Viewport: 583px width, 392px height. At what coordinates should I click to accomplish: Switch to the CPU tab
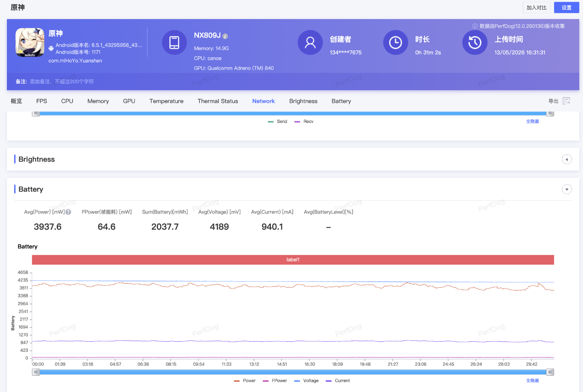(67, 101)
